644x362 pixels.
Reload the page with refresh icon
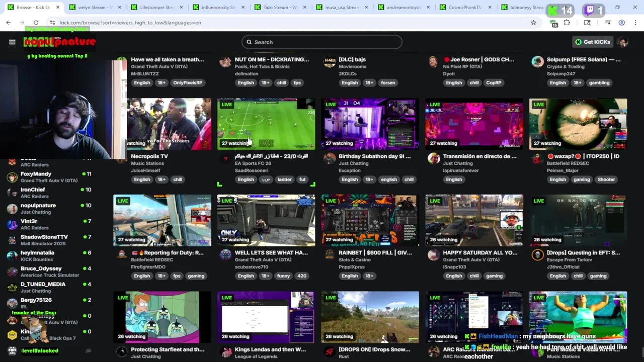coord(36,23)
